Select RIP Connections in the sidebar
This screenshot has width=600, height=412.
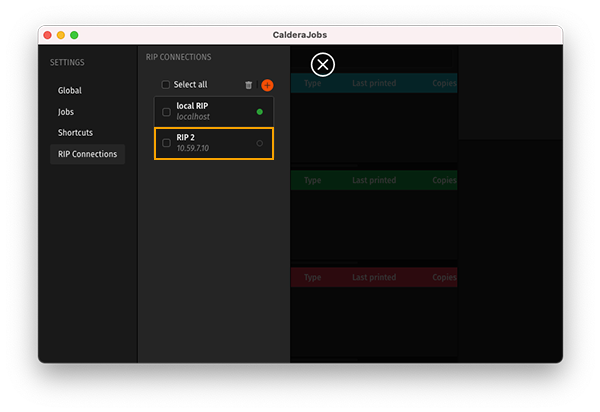click(87, 154)
